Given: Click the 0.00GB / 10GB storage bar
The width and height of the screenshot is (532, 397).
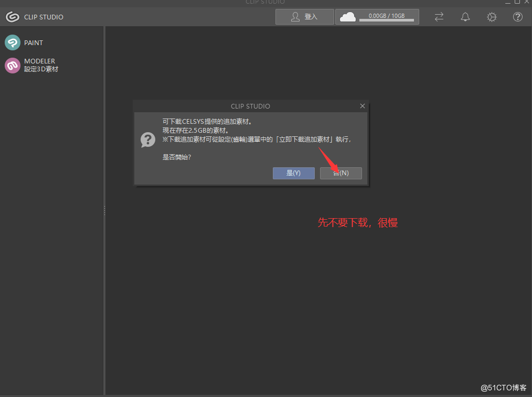Looking at the screenshot, I should pos(387,20).
